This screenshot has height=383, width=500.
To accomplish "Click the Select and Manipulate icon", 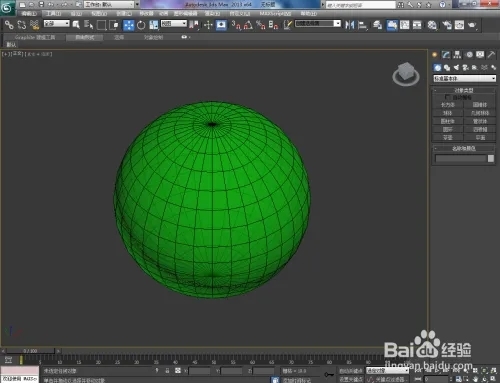I will tap(208, 25).
